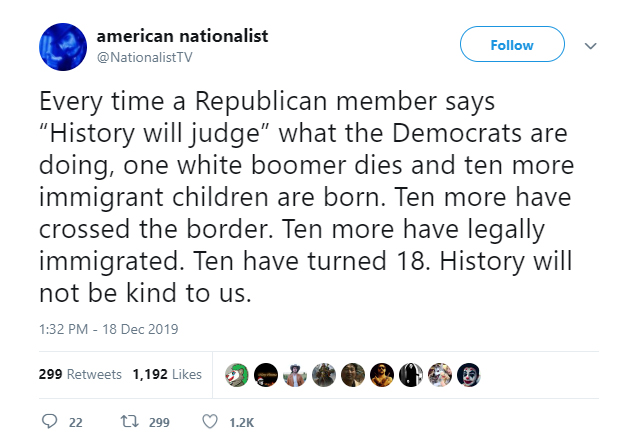This screenshot has width=637, height=444.
Task: Click the last liker avatar (clown face)
Action: pos(468,374)
